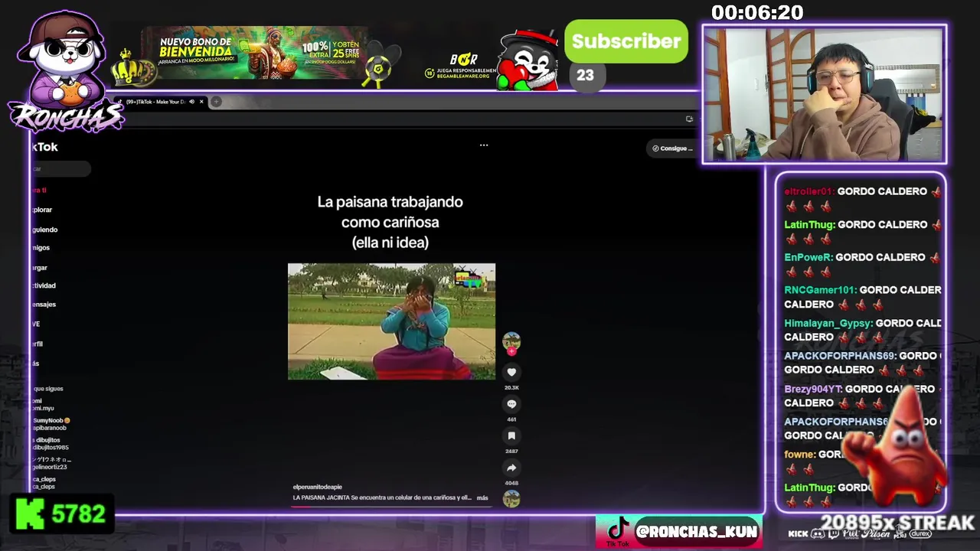
Task: Click the 461 comments count
Action: [x=511, y=419]
